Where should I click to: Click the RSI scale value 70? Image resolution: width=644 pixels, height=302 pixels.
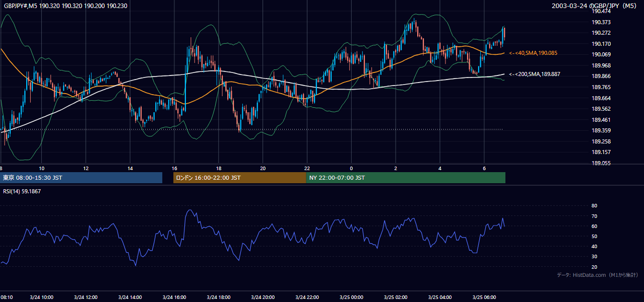tap(594, 216)
